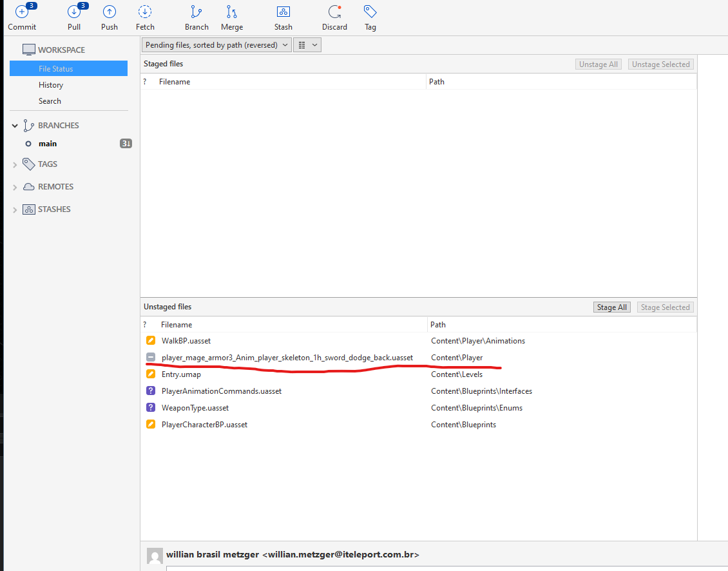728x571 pixels.
Task: Expand the REMOTES section
Action: pos(15,188)
